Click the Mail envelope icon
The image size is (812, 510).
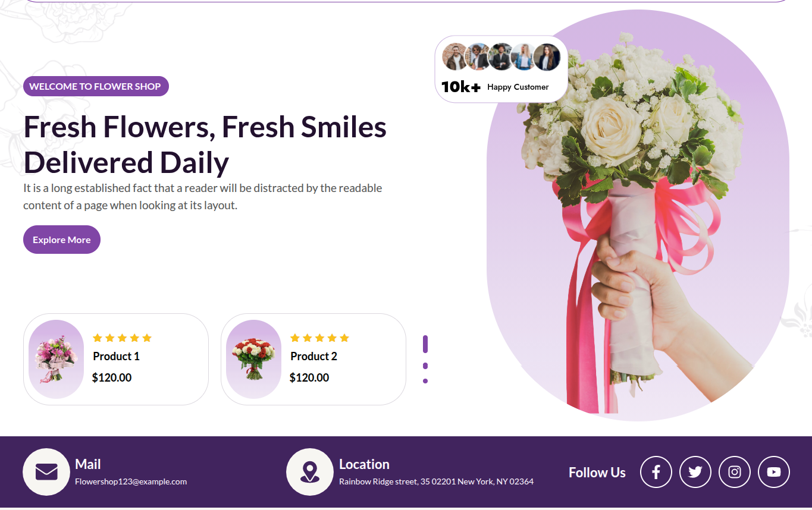point(46,472)
